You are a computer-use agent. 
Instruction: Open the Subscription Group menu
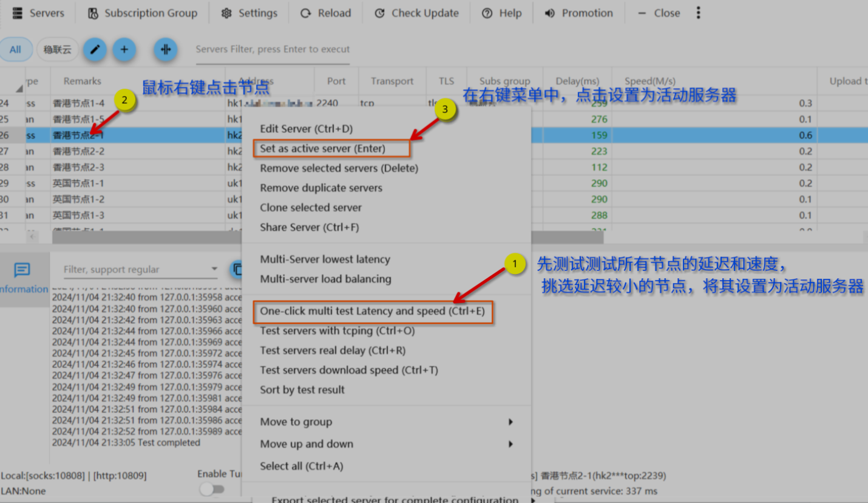[143, 13]
